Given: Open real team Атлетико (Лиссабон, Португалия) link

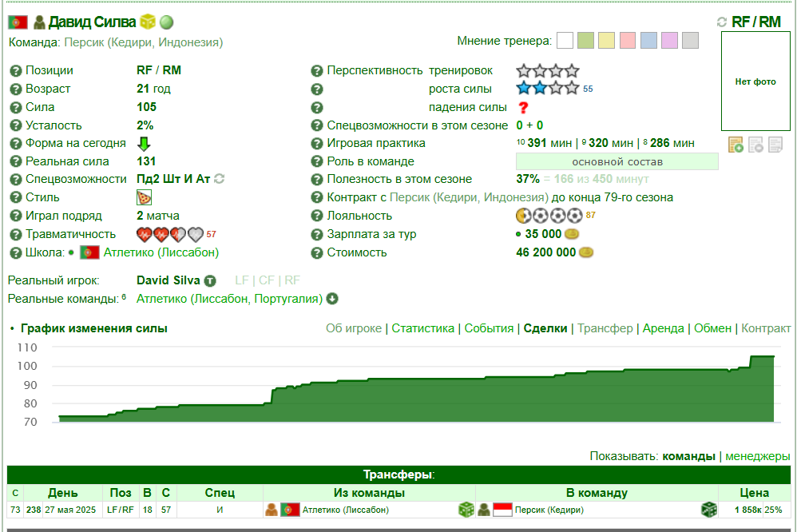Looking at the screenshot, I should point(230,299).
